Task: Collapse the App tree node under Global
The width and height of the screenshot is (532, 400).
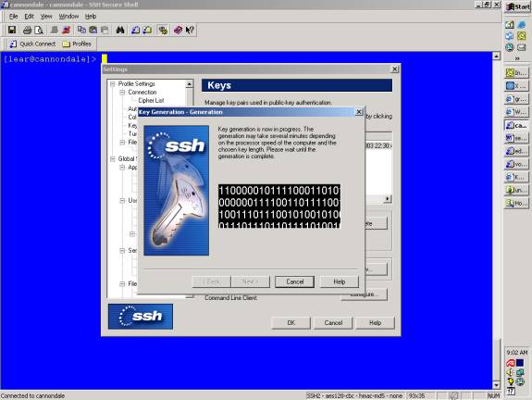Action: [122, 168]
